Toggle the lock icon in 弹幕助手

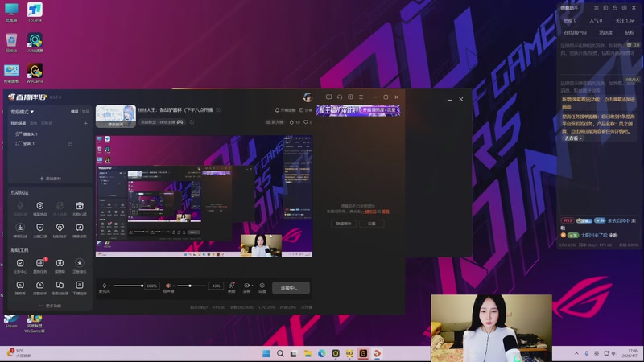pyautogui.click(x=615, y=8)
